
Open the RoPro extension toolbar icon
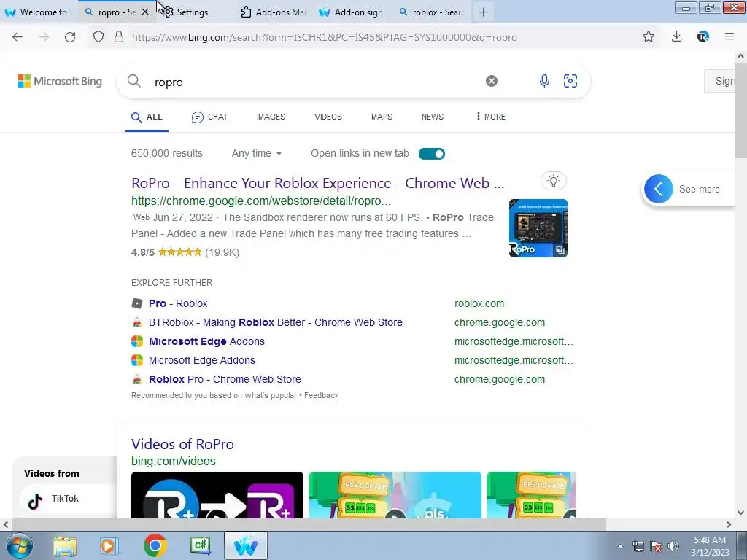pos(703,36)
